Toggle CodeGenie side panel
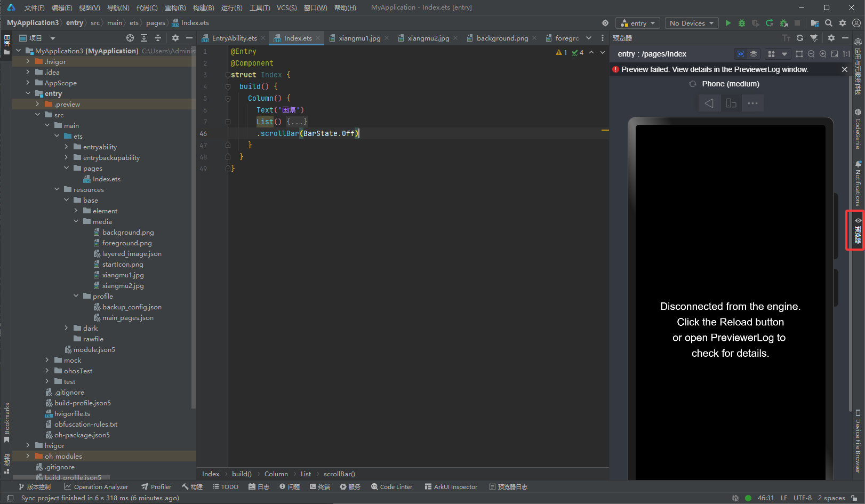The height and width of the screenshot is (504, 865). pyautogui.click(x=858, y=130)
